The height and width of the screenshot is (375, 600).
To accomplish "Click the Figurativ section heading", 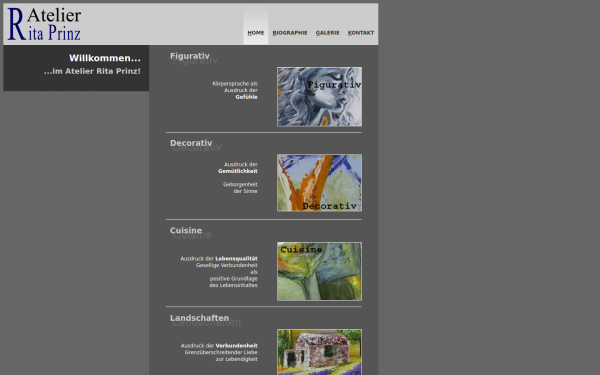I will pos(190,56).
